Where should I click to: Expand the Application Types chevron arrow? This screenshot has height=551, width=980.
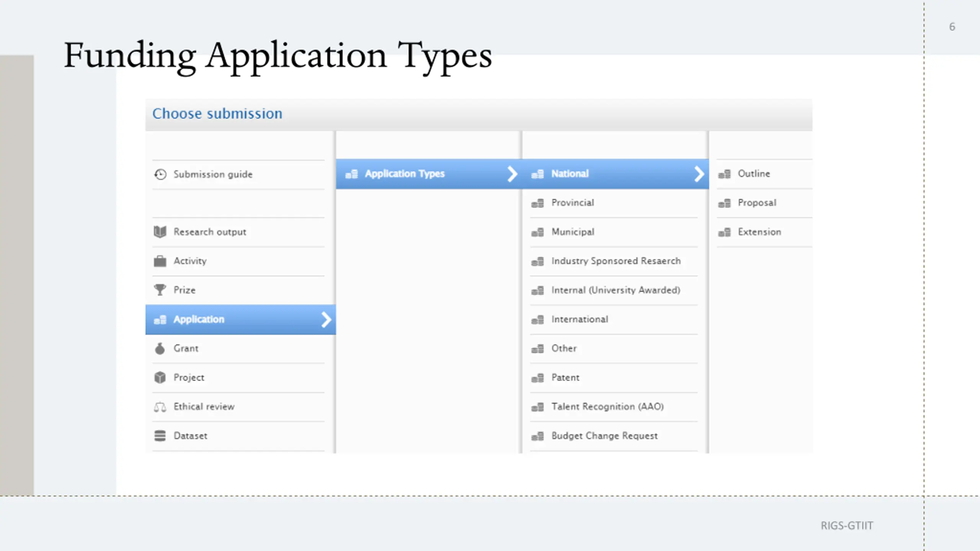click(512, 174)
